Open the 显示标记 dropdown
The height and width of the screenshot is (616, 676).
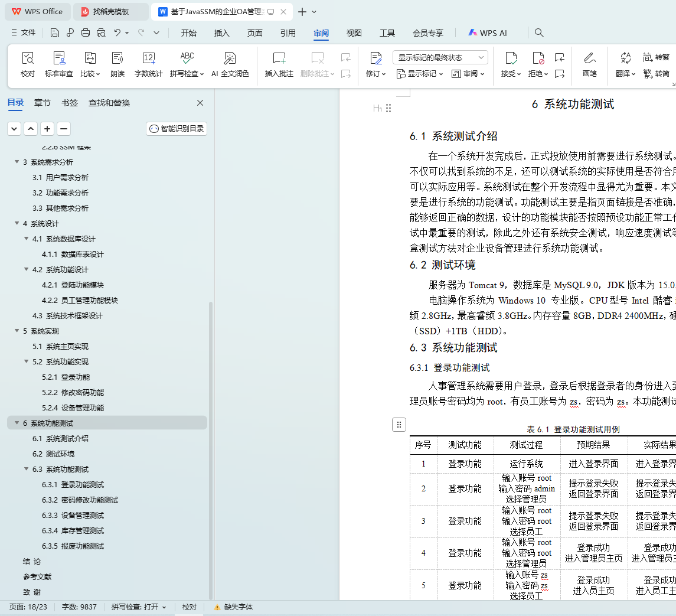tap(420, 74)
